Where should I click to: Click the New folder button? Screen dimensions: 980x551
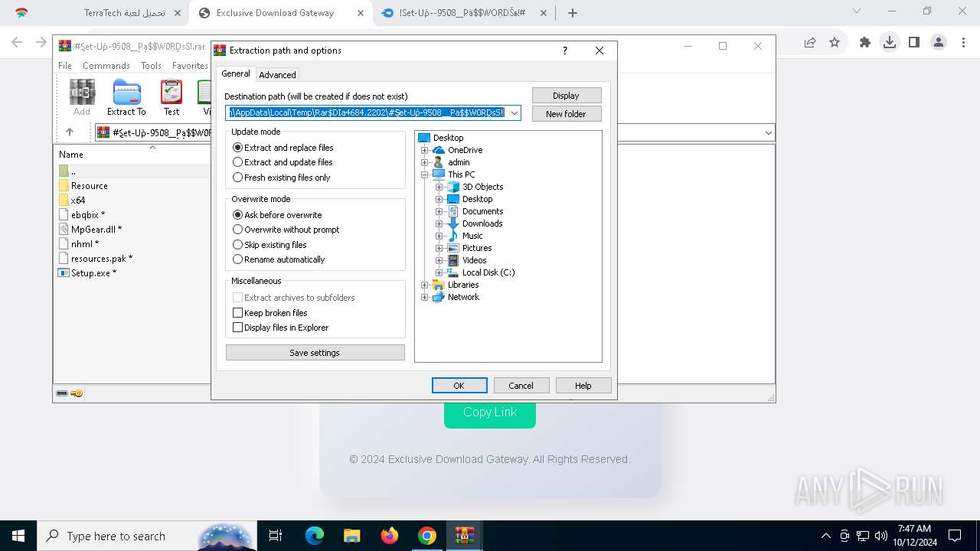click(566, 114)
